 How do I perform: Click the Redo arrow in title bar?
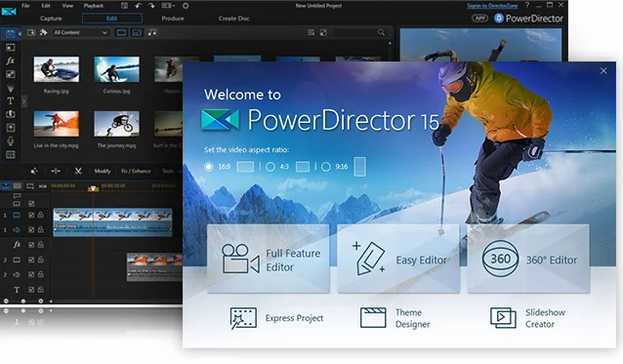point(151,6)
